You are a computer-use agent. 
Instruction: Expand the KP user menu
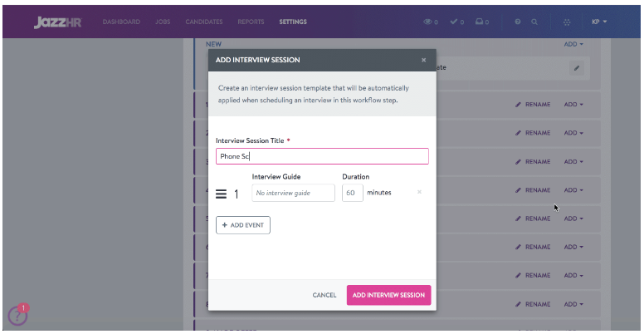coord(599,22)
